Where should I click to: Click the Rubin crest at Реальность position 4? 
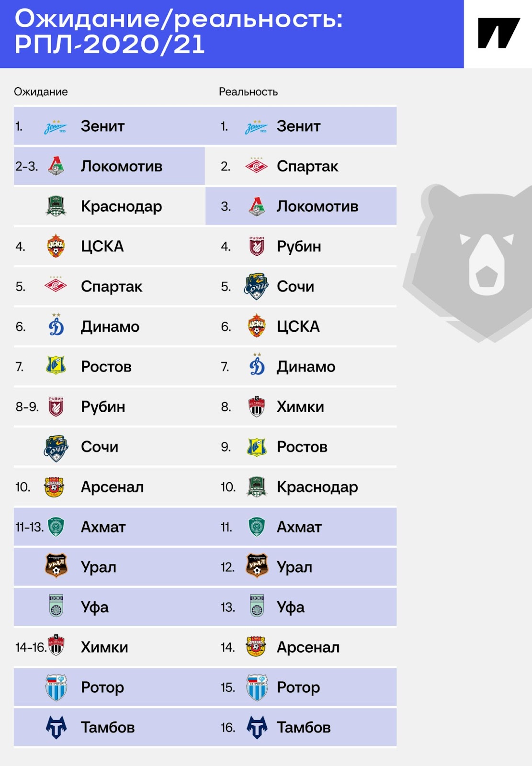click(257, 246)
